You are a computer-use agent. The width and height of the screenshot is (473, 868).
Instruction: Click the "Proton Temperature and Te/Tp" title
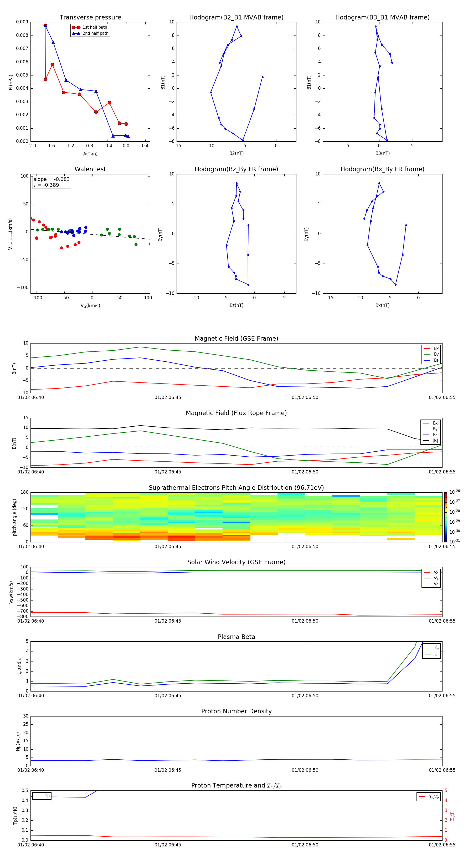tap(236, 786)
